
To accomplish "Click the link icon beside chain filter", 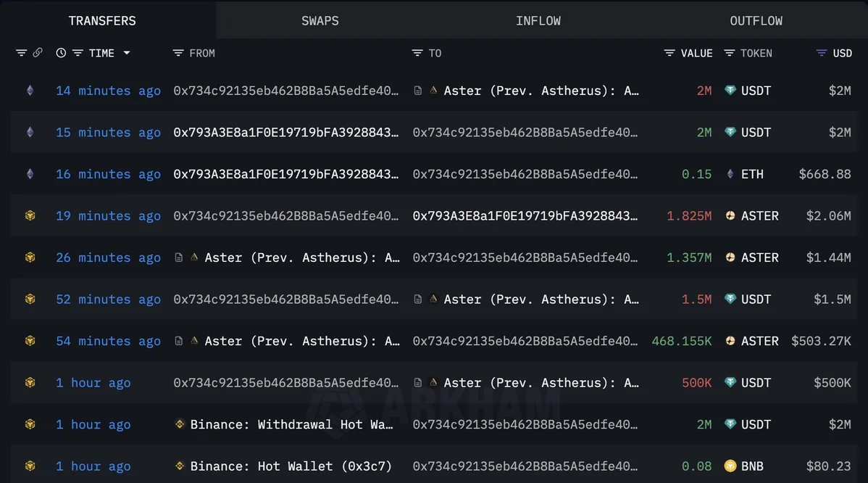I will 38,53.
